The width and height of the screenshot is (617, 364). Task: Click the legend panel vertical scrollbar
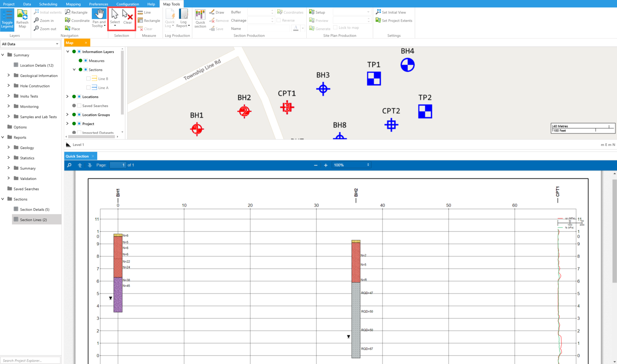pyautogui.click(x=122, y=82)
